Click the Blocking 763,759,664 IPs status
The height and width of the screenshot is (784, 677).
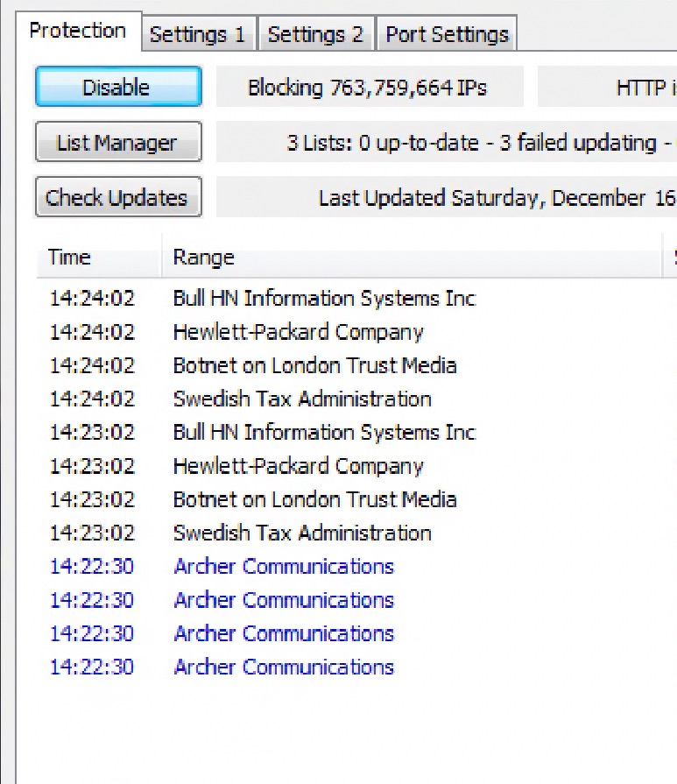pyautogui.click(x=368, y=88)
